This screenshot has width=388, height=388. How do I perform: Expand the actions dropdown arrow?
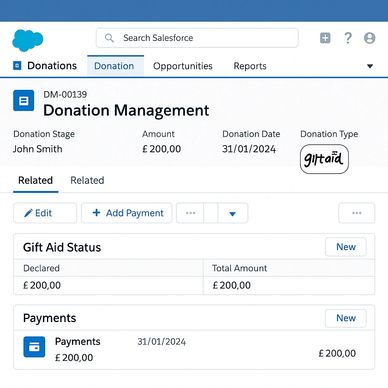233,213
